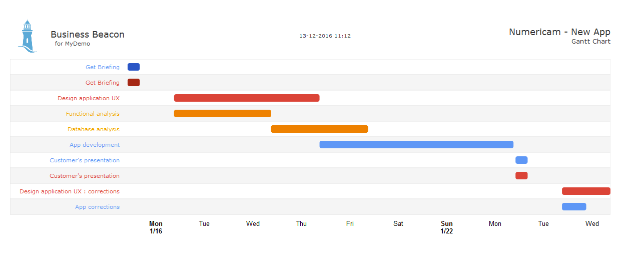Click the Database analysis label
This screenshot has height=260, width=644.
click(94, 129)
